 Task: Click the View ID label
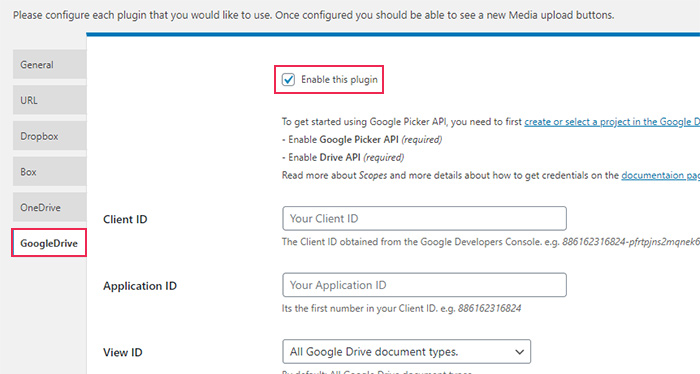pos(123,352)
